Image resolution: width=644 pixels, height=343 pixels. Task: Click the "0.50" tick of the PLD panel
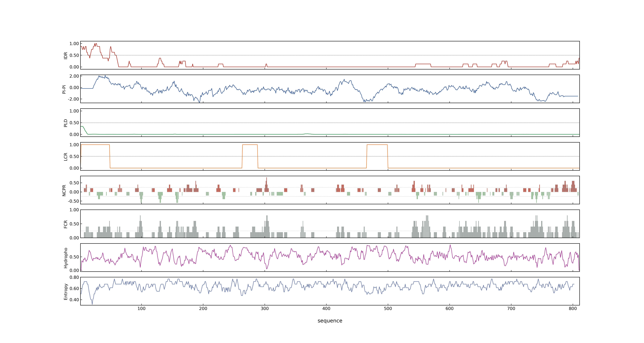(74, 123)
